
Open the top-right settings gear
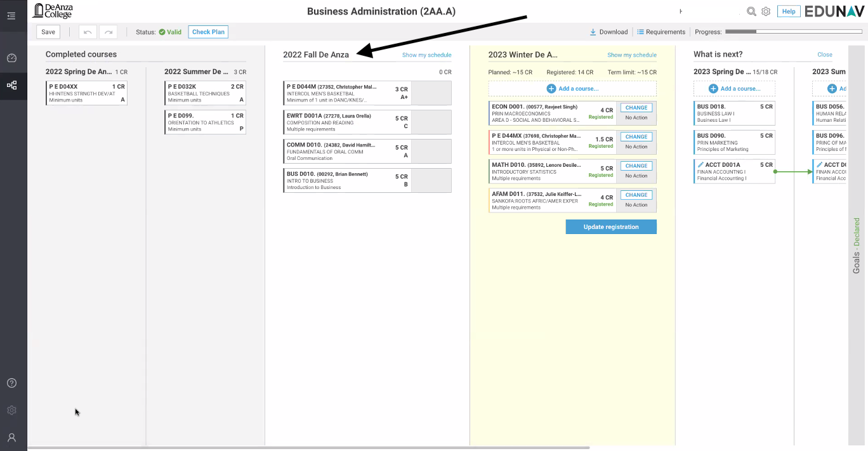click(x=766, y=11)
